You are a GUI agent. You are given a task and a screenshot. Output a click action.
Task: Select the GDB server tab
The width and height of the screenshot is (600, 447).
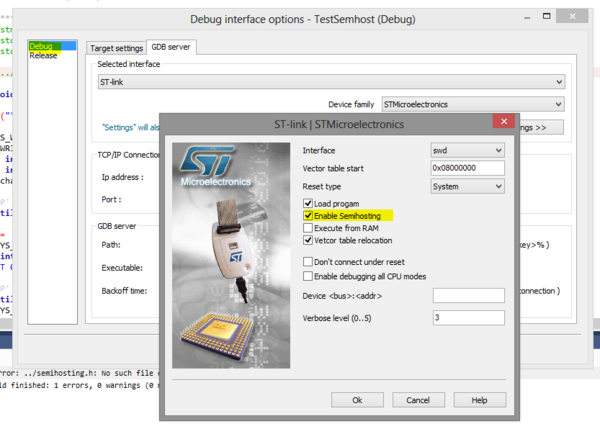coord(172,47)
